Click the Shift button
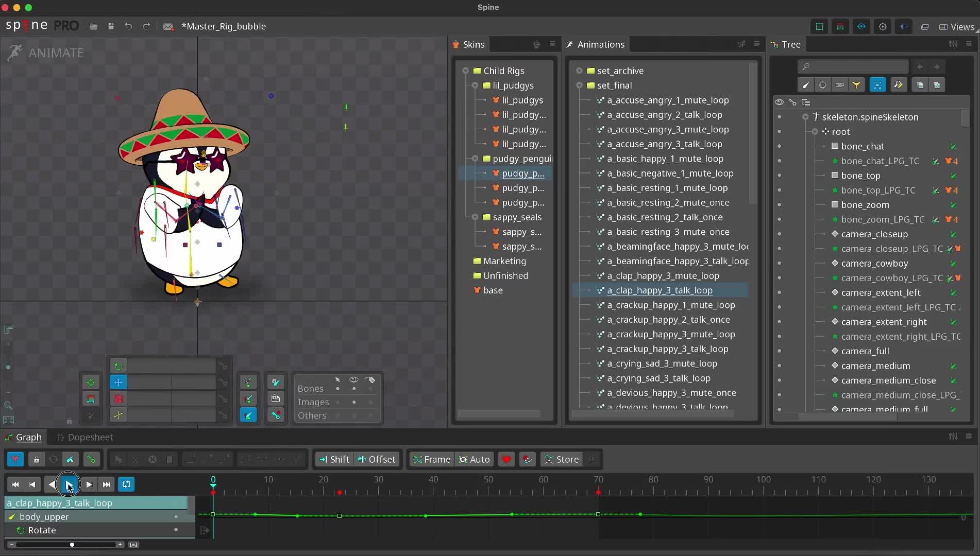The height and width of the screenshot is (556, 980). [x=334, y=459]
